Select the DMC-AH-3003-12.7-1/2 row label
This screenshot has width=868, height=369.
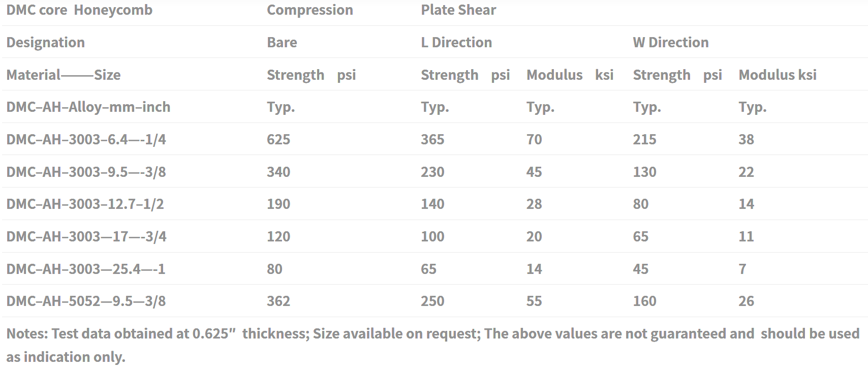(85, 204)
